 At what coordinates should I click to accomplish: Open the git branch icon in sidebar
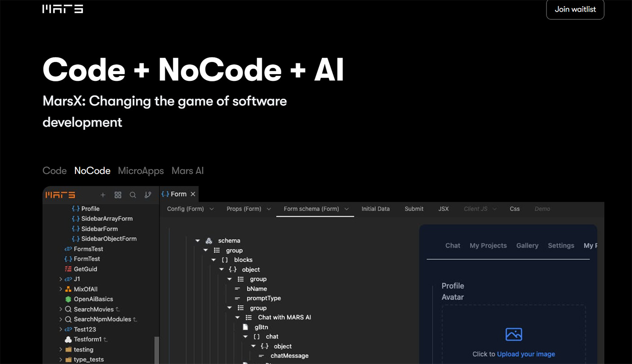(148, 195)
